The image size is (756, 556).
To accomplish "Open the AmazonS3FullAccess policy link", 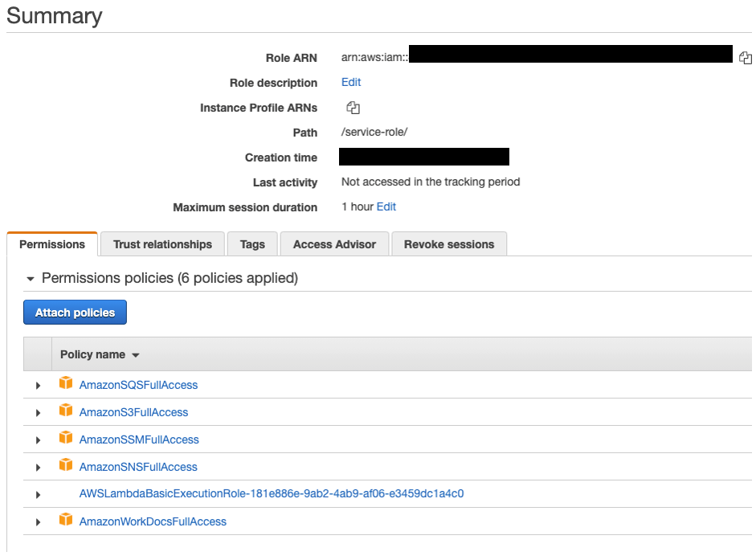I will [133, 413].
